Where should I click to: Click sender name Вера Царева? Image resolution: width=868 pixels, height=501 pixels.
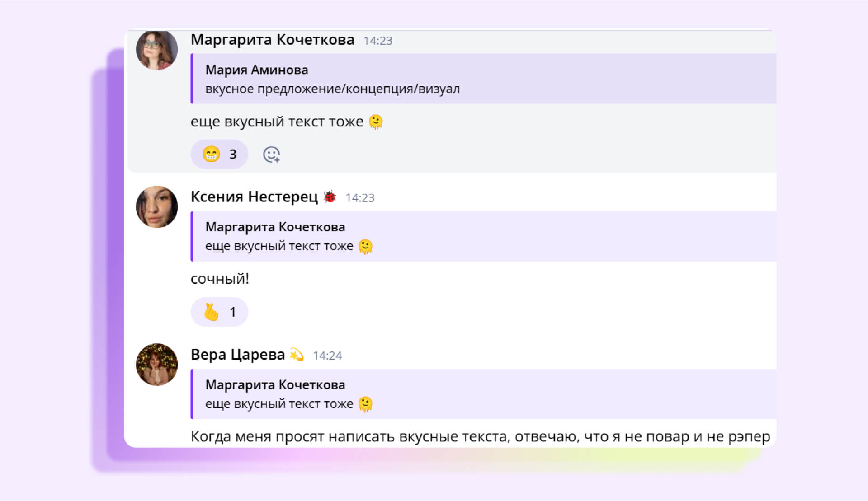237,355
